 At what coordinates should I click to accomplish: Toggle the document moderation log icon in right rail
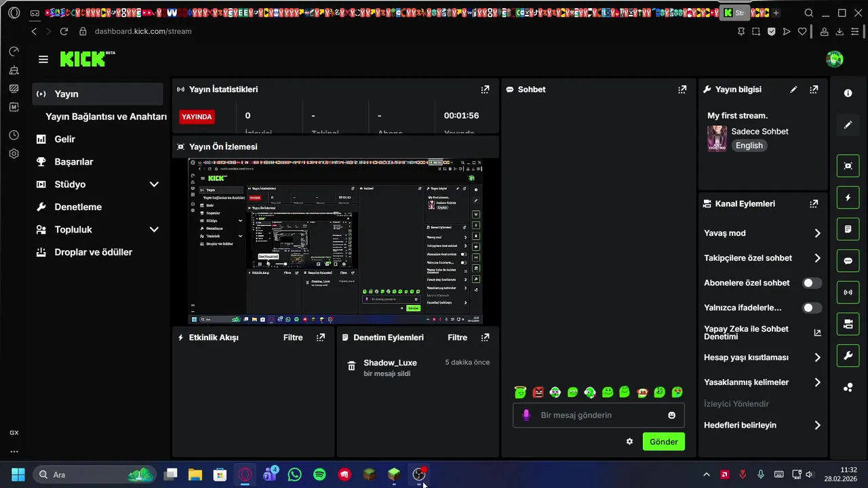pos(848,230)
